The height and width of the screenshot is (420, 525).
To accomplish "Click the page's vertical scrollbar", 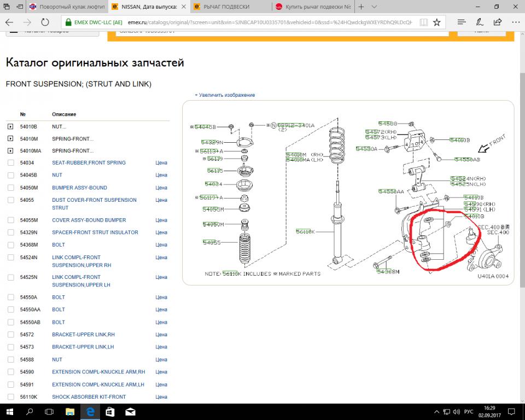I will click(522, 179).
